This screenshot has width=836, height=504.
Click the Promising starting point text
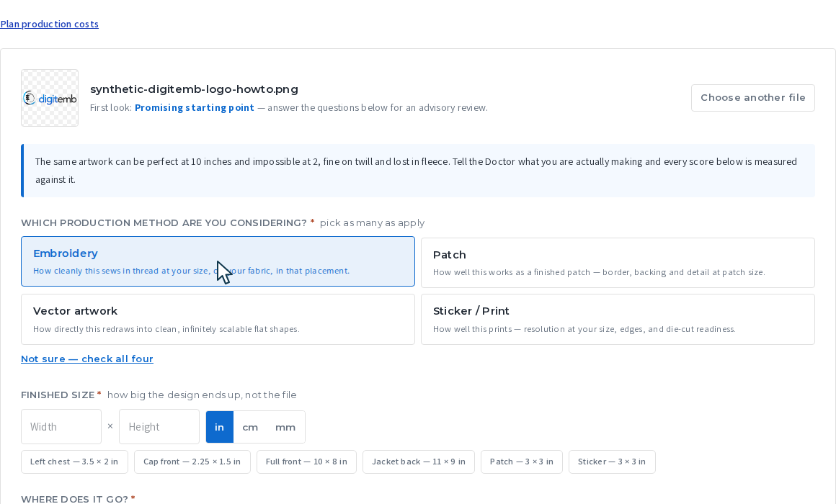[195, 107]
